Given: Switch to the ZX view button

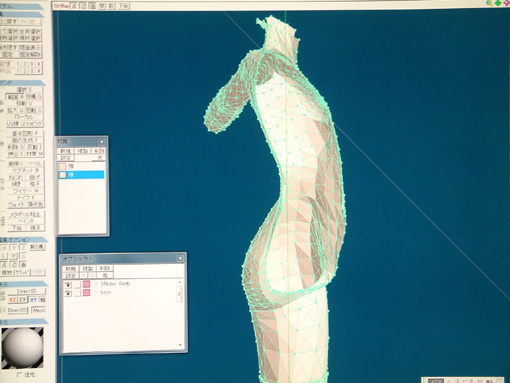Looking at the screenshot, I should 23,300.
